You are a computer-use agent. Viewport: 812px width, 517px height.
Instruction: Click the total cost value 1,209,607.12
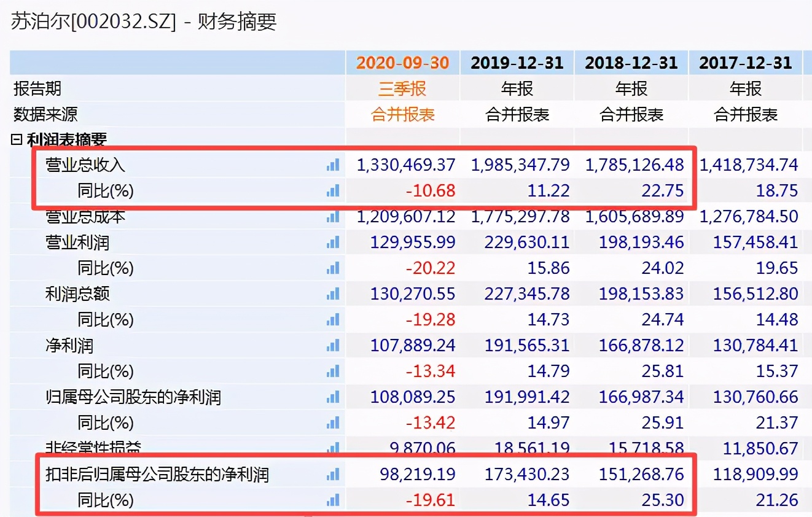pyautogui.click(x=407, y=217)
